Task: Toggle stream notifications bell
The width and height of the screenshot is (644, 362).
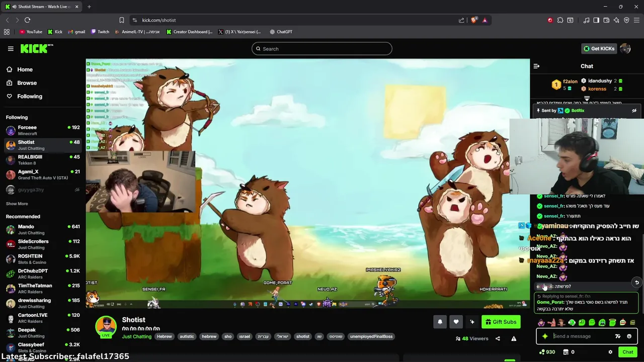Action: coord(440,322)
